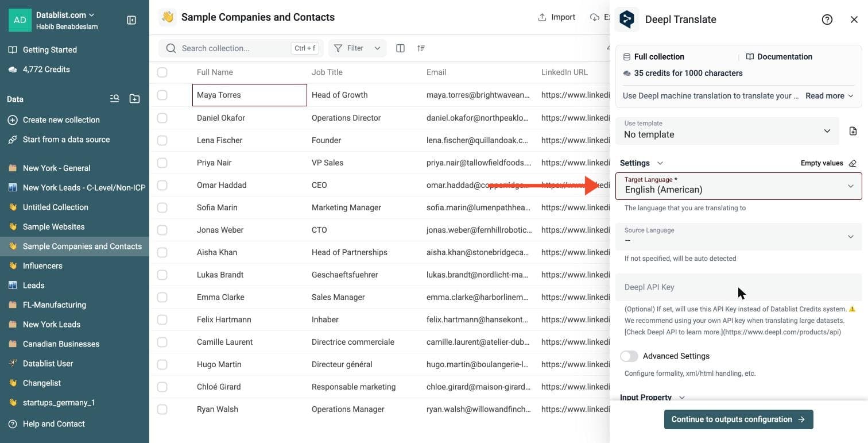The image size is (868, 443).
Task: Click the new folder icon beside Data
Action: (134, 99)
